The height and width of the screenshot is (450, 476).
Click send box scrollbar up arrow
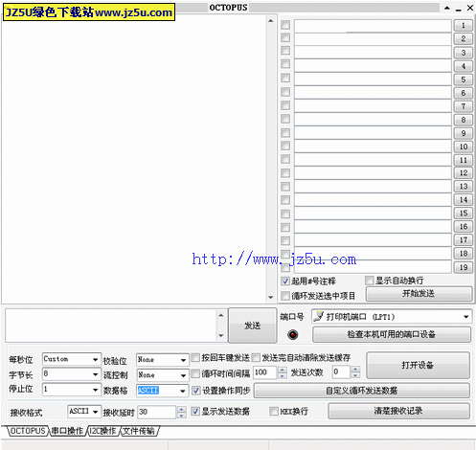(x=221, y=315)
